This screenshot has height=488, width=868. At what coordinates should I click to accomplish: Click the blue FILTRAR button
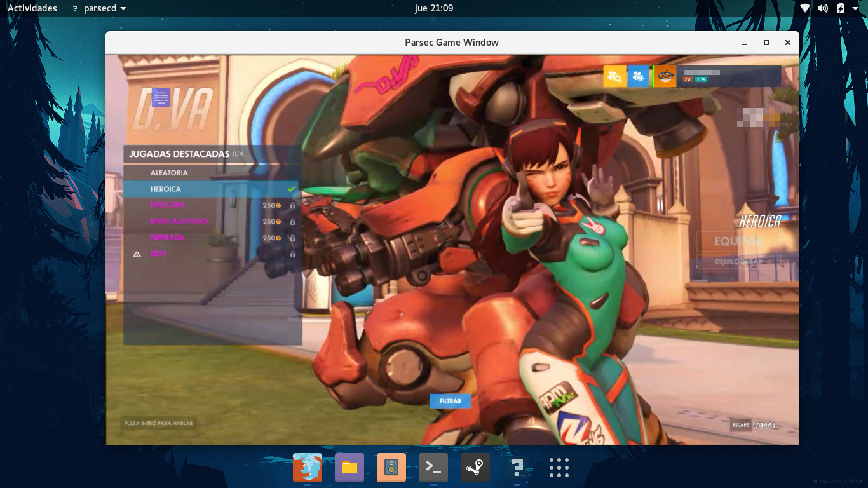click(451, 401)
